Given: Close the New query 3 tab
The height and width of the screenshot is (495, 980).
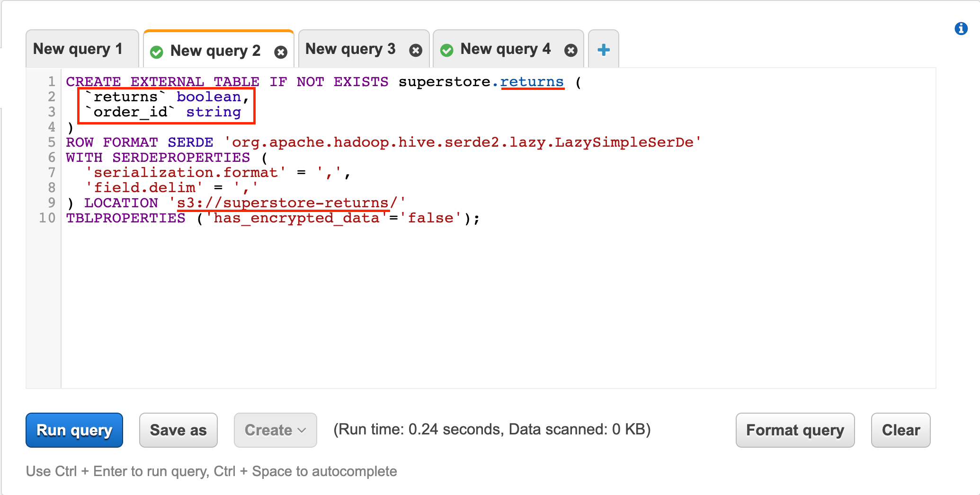Looking at the screenshot, I should tap(416, 49).
